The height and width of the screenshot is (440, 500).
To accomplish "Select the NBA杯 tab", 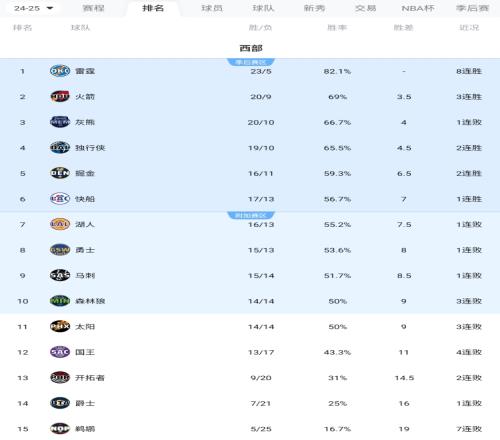I will click(418, 8).
